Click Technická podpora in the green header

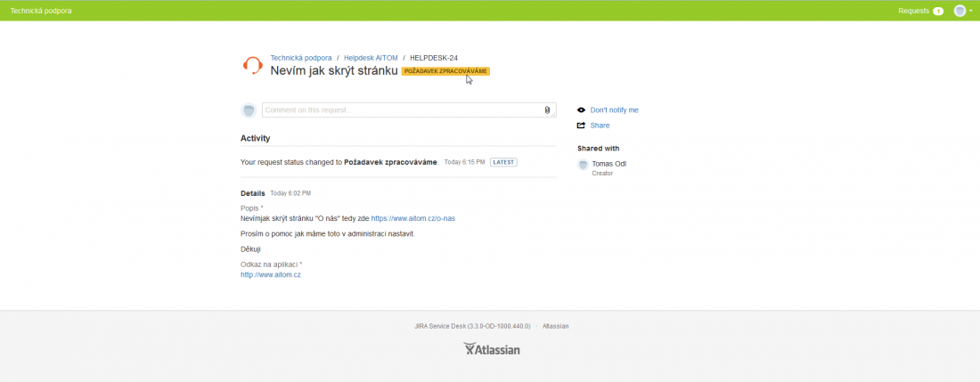pyautogui.click(x=41, y=11)
